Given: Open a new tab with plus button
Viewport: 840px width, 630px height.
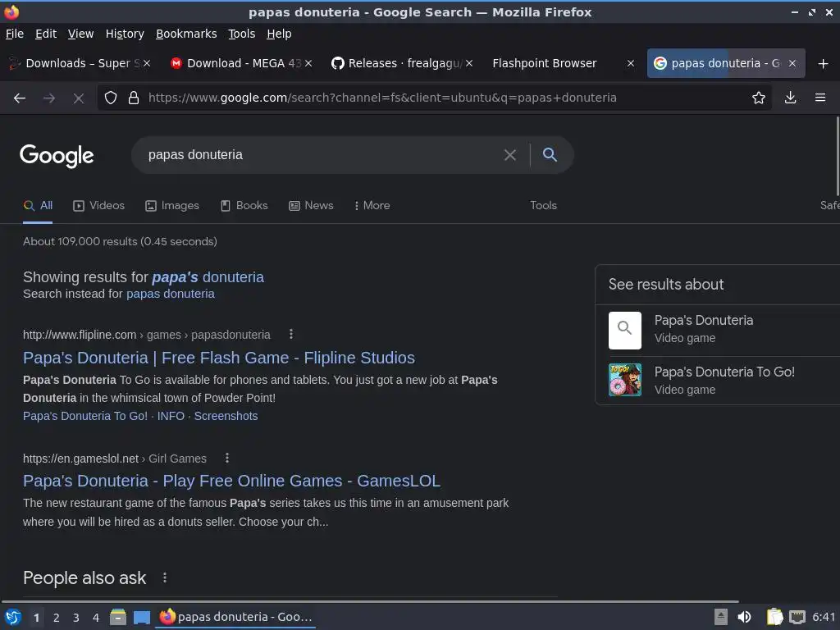Looking at the screenshot, I should tap(824, 64).
